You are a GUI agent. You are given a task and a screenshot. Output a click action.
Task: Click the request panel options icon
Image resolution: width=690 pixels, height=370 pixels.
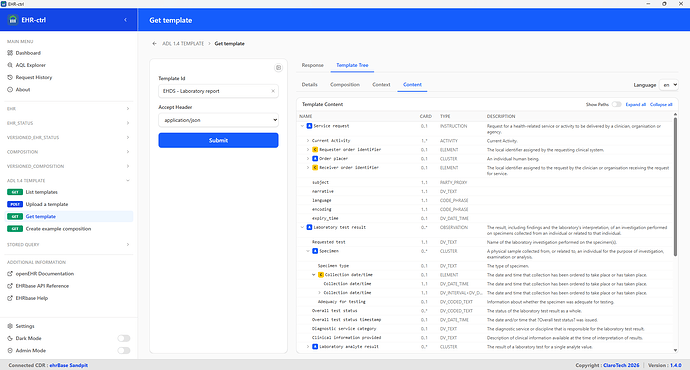[x=279, y=68]
